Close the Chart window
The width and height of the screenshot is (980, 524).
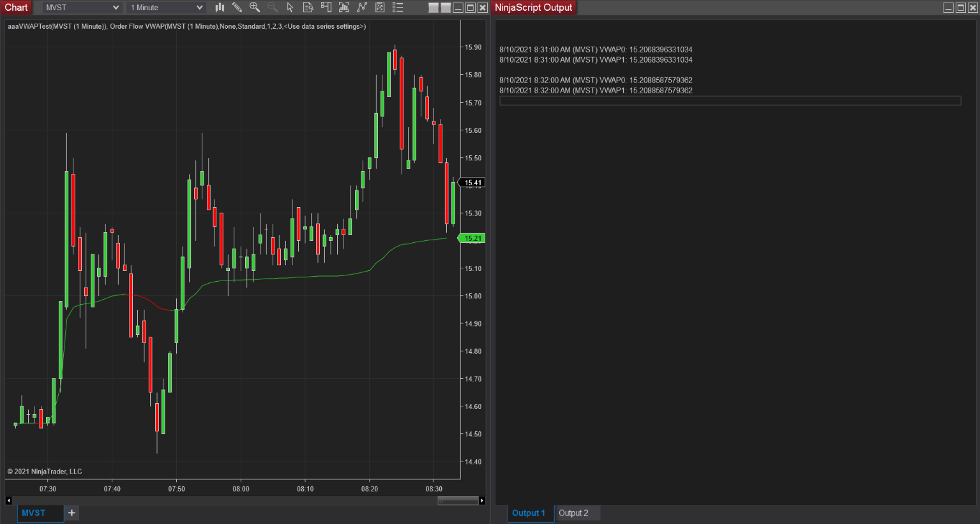pos(483,8)
